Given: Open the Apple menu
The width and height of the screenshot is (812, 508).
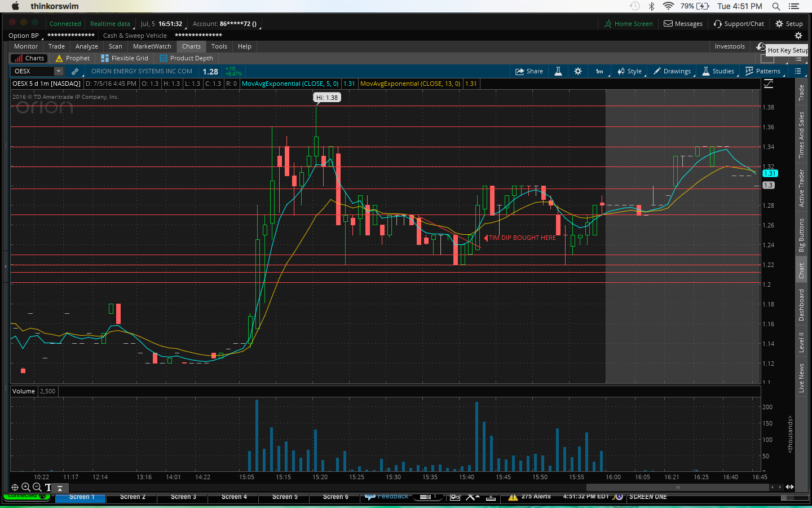Looking at the screenshot, I should (15, 6).
